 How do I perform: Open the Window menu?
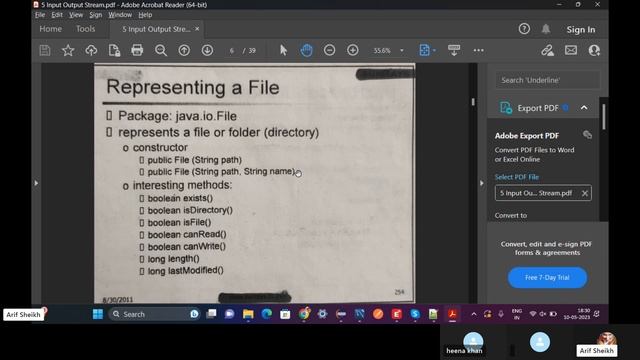120,15
